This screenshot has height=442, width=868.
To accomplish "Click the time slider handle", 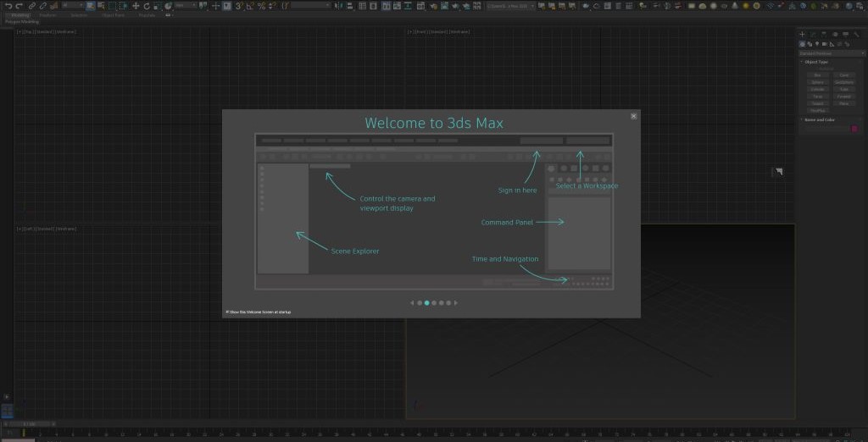I will [28, 423].
